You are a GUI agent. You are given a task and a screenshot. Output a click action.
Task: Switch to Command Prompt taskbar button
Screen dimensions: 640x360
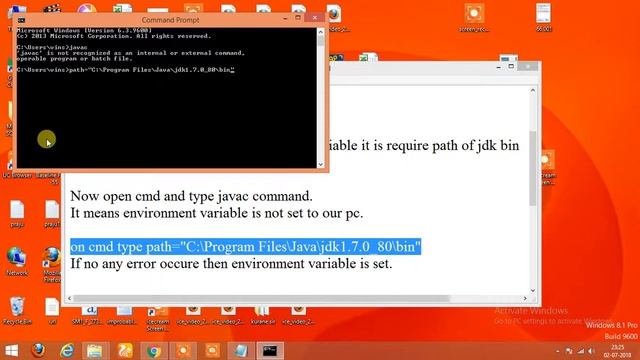[x=270, y=351]
